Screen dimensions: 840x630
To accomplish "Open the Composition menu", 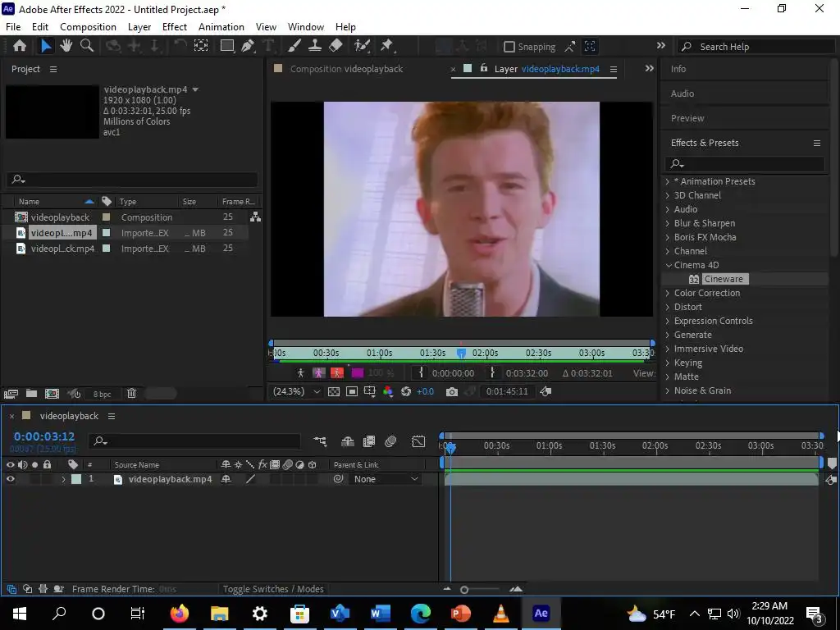I will [88, 27].
